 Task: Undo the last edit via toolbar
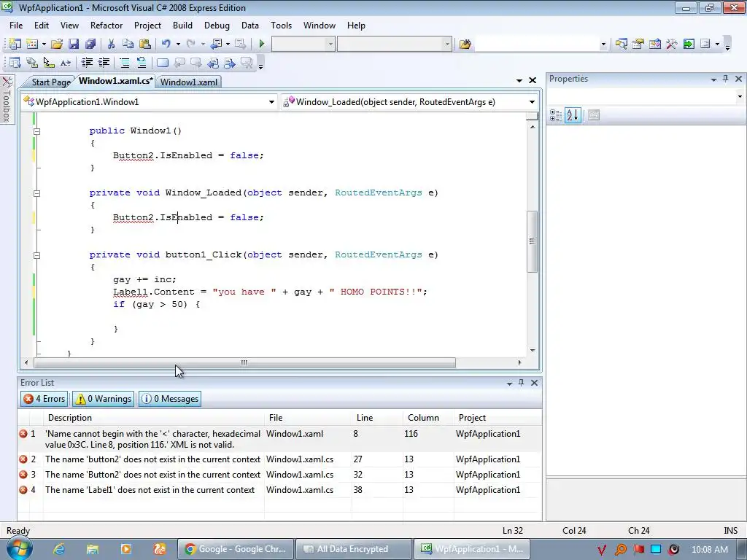pyautogui.click(x=166, y=44)
